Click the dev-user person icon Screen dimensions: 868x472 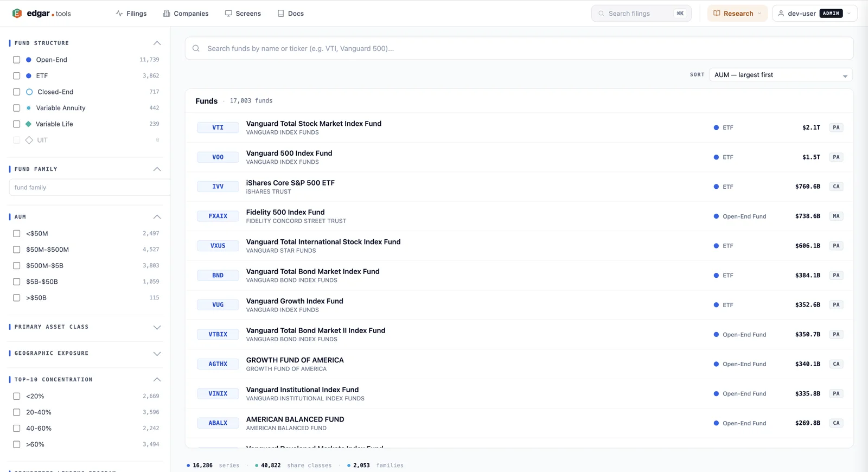click(781, 14)
